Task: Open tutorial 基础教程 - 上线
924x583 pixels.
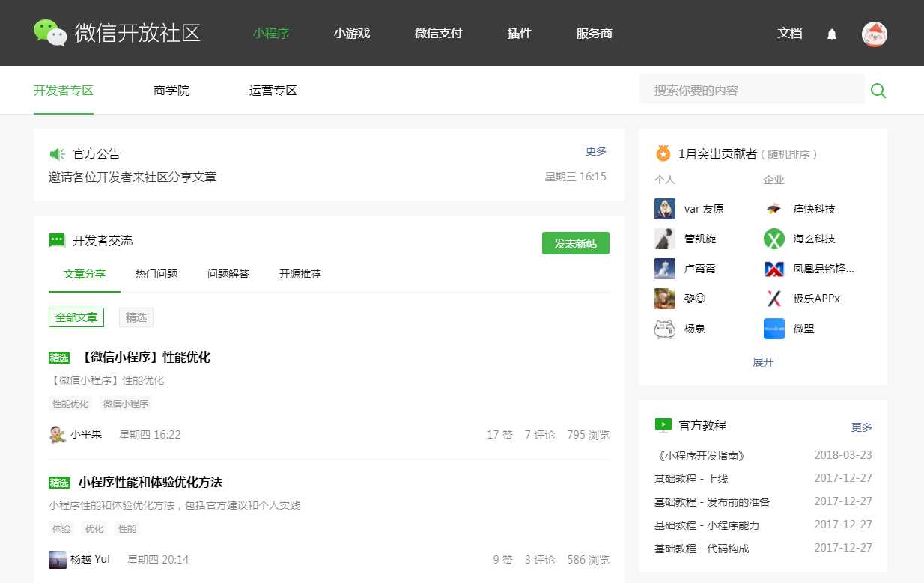Action: coord(691,479)
